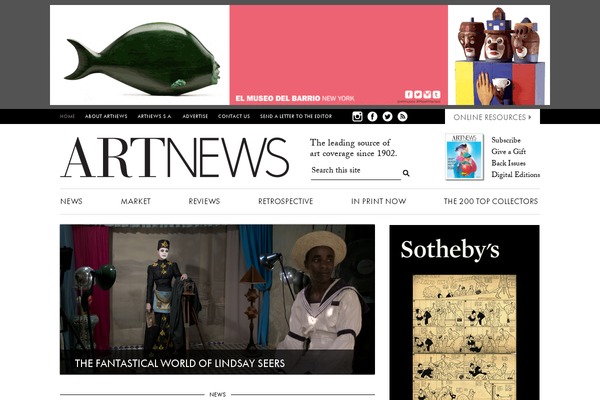Open About ARTnews page
The height and width of the screenshot is (400, 600).
(106, 116)
